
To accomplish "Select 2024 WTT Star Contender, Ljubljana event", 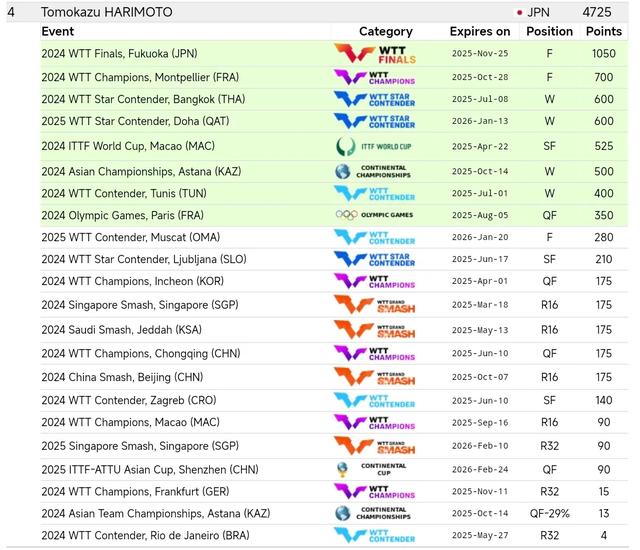I will (144, 259).
